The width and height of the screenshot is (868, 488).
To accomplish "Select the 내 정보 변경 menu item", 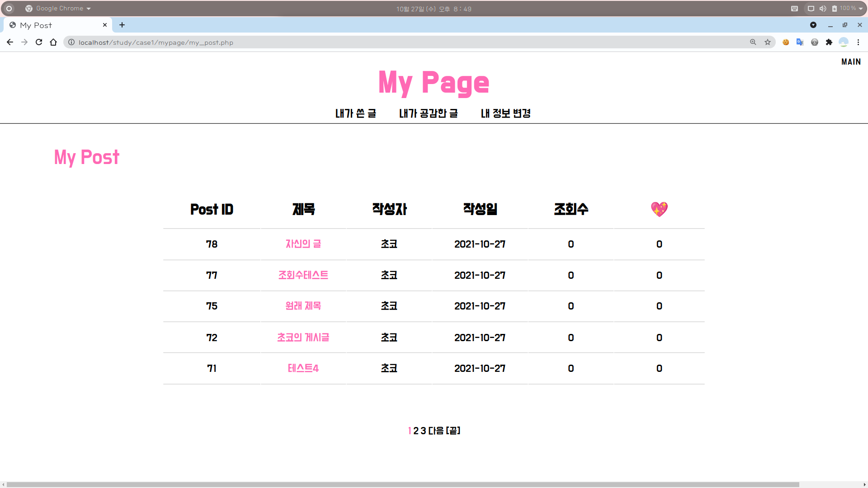I will (505, 113).
